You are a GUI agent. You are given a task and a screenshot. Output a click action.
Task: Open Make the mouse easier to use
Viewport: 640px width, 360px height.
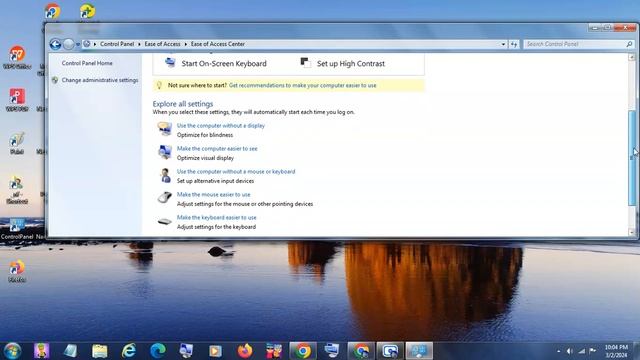click(x=213, y=195)
